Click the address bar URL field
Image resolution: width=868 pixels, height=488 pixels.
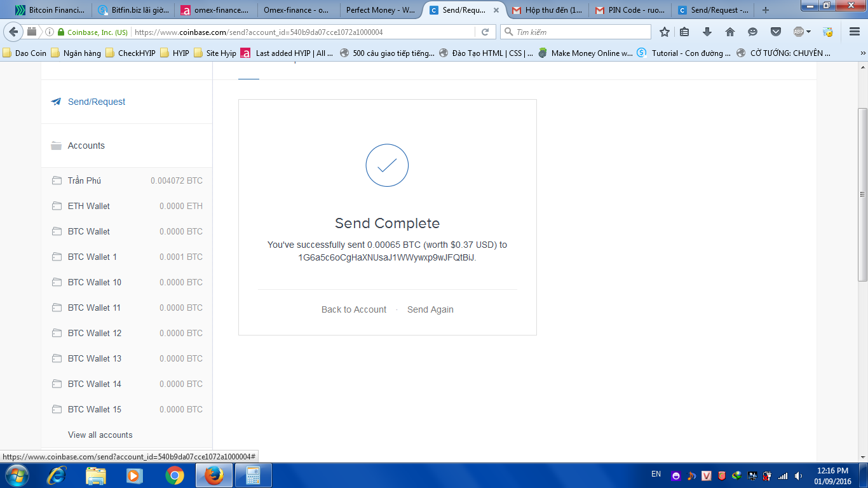point(302,32)
